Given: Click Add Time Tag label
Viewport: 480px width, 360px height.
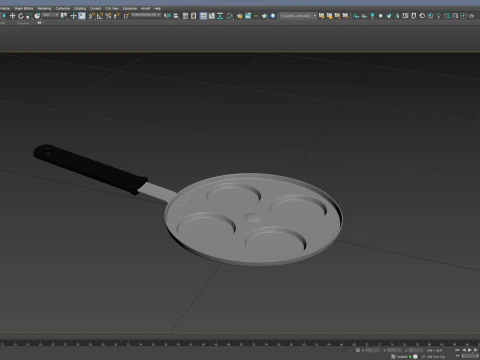Looking at the screenshot, I should coord(436,357).
